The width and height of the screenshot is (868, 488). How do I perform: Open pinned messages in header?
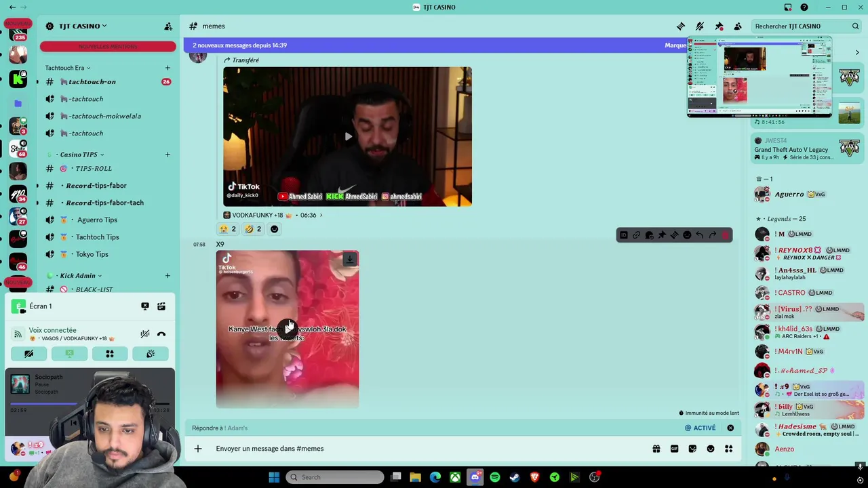pyautogui.click(x=719, y=26)
